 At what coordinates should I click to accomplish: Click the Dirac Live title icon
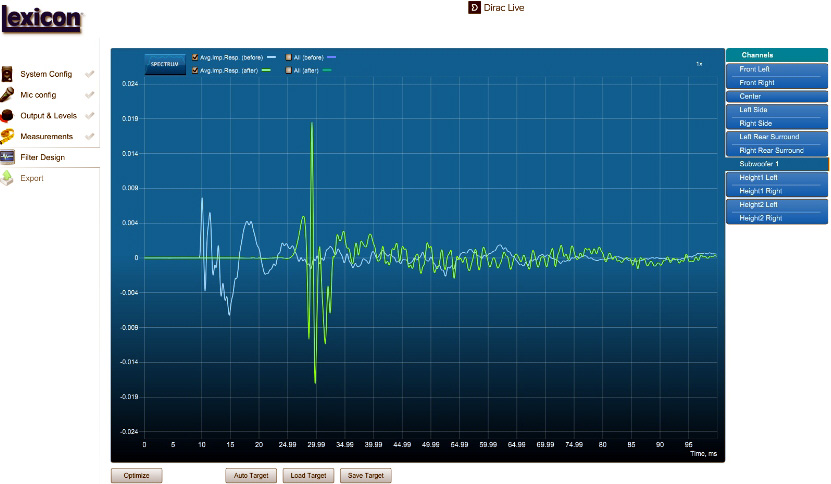tap(474, 8)
